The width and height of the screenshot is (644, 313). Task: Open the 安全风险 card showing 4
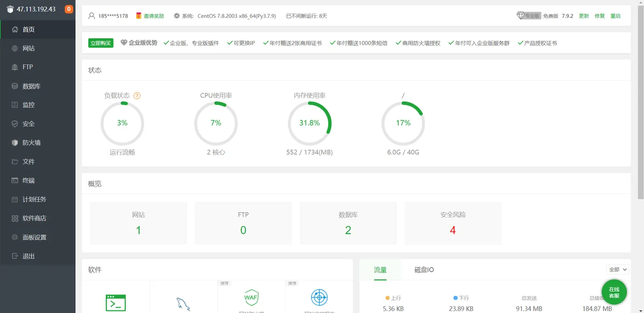(453, 223)
